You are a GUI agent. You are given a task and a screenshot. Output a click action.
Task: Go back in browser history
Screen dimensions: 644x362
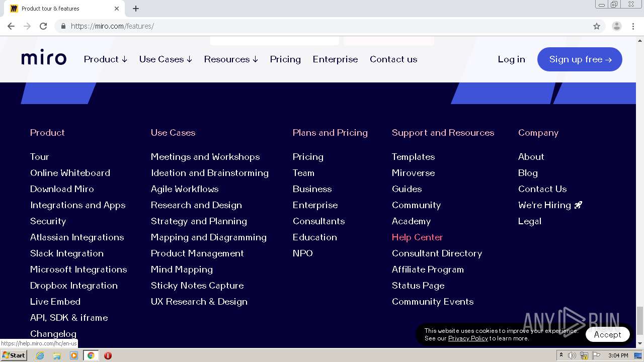pyautogui.click(x=11, y=26)
